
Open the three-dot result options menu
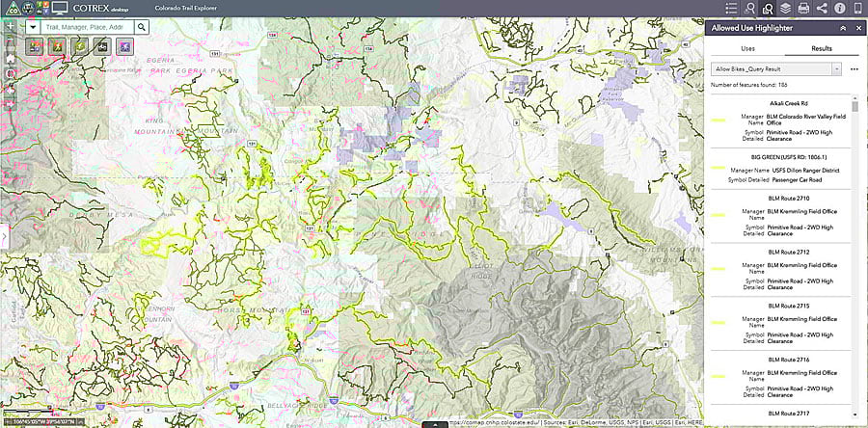coord(854,68)
